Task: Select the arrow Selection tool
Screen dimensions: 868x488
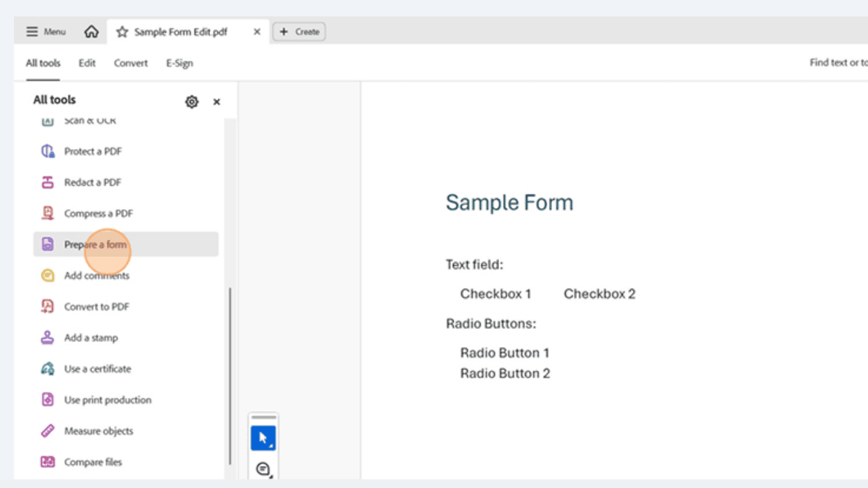Action: (263, 437)
